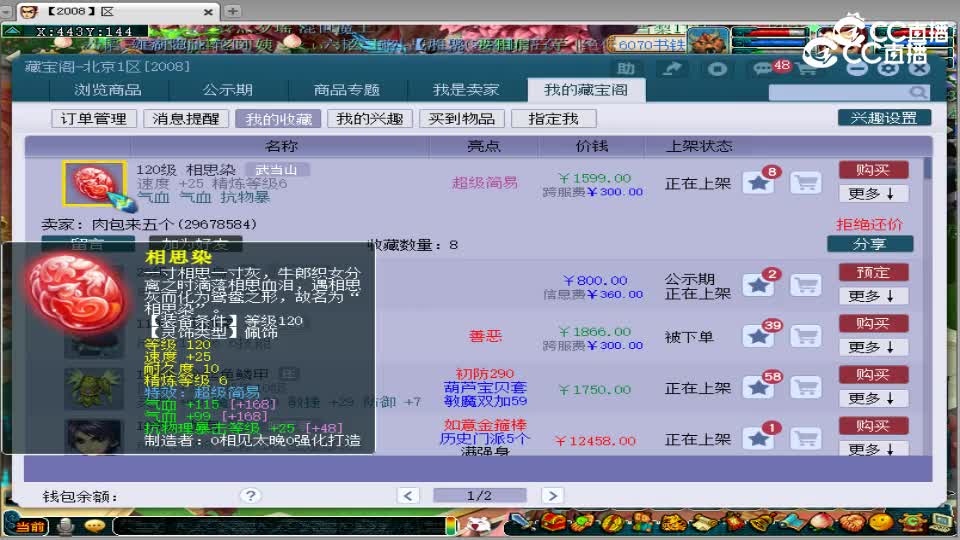Expand 更多 dropdown for the ￥12458.00 item
Viewport: 960px width, 540px height.
click(x=873, y=449)
